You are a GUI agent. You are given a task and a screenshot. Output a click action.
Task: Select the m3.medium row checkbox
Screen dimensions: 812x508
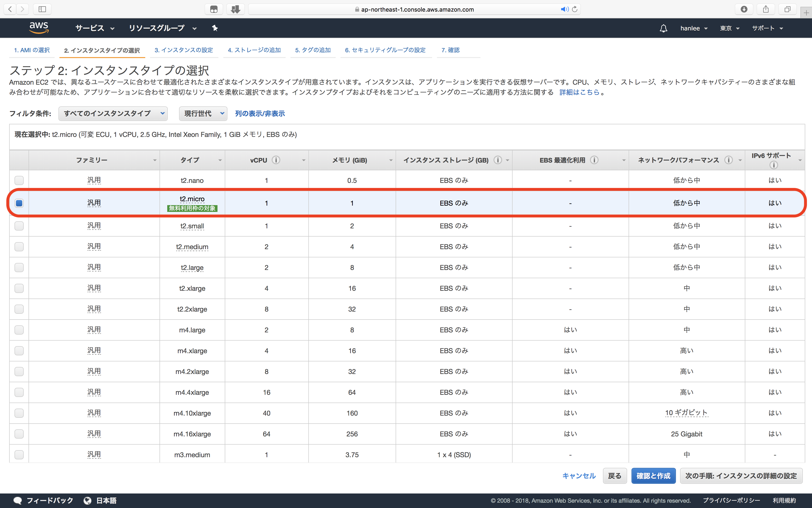pos(19,455)
